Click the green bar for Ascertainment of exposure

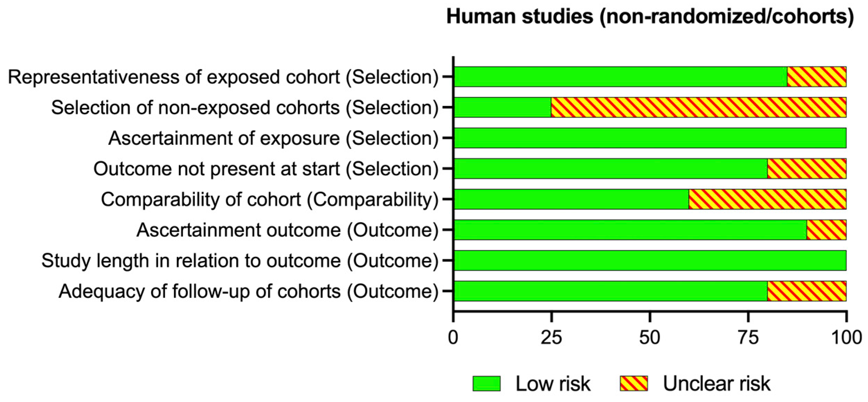click(650, 138)
